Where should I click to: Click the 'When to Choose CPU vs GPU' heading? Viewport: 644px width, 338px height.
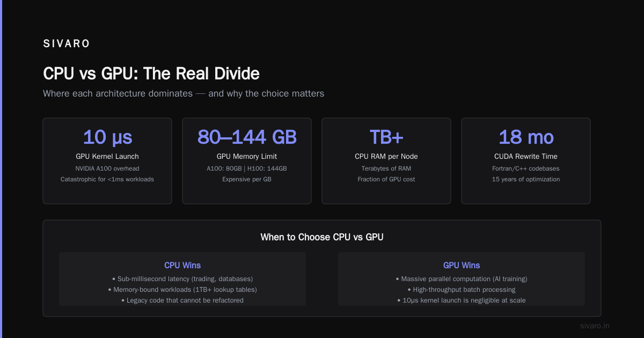[x=322, y=237]
